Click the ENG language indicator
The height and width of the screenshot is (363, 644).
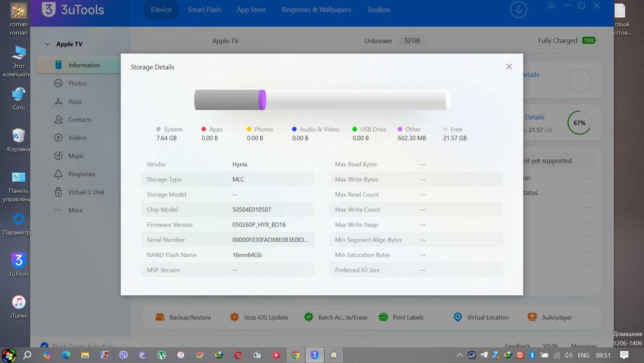click(x=583, y=355)
